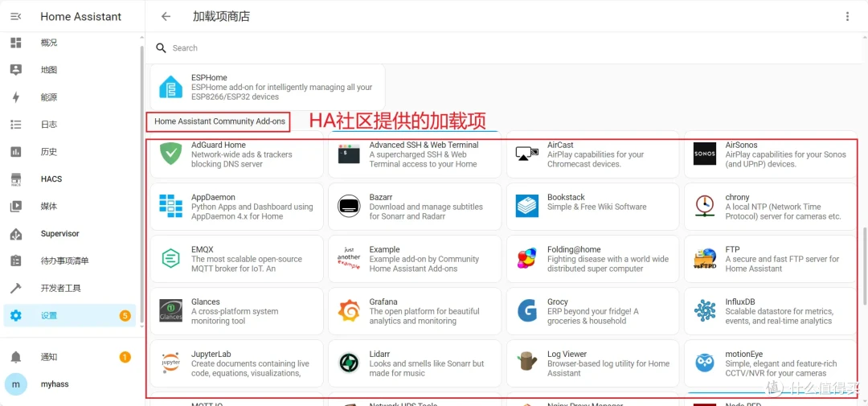Open Supervisor in the sidebar
Screen dimensions: 868x406
click(x=70, y=234)
